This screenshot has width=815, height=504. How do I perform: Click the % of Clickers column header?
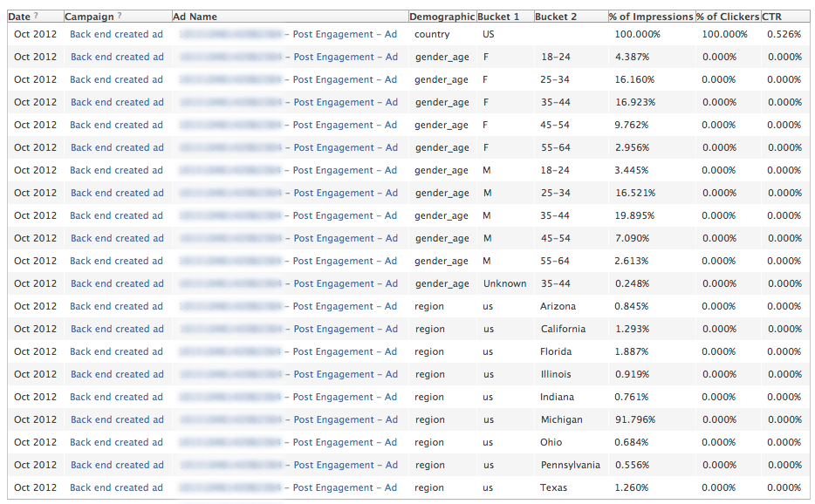(x=728, y=17)
